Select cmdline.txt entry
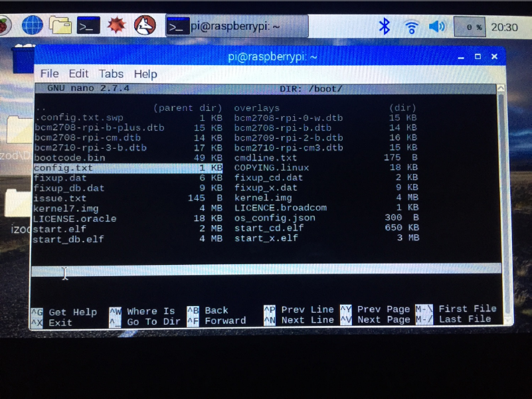This screenshot has height=399, width=532. tap(325, 157)
